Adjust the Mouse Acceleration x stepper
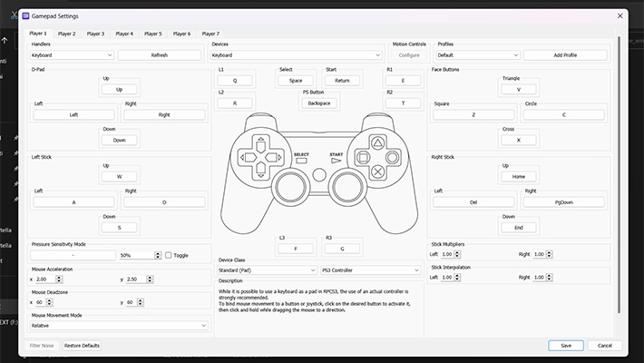Screen dimensions: 644x363 point(59,280)
